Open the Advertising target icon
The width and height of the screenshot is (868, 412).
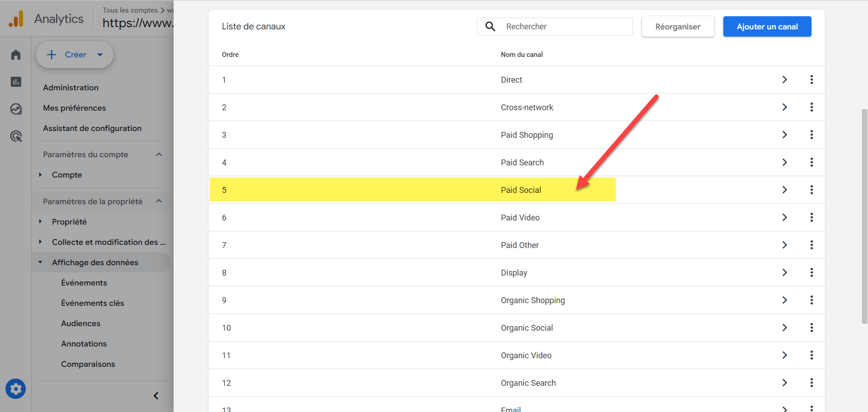pyautogui.click(x=16, y=136)
